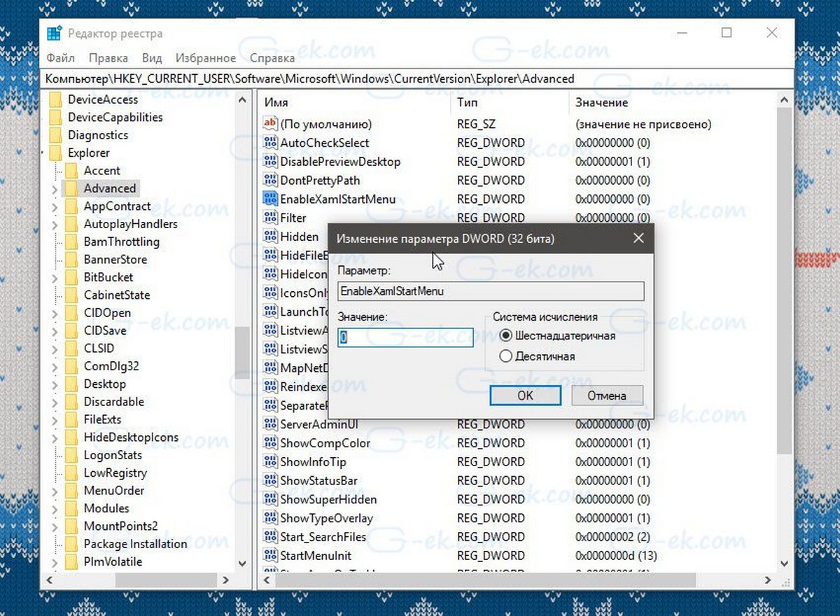
Task: Select the HideDesktopIcons key
Action: pyautogui.click(x=131, y=437)
